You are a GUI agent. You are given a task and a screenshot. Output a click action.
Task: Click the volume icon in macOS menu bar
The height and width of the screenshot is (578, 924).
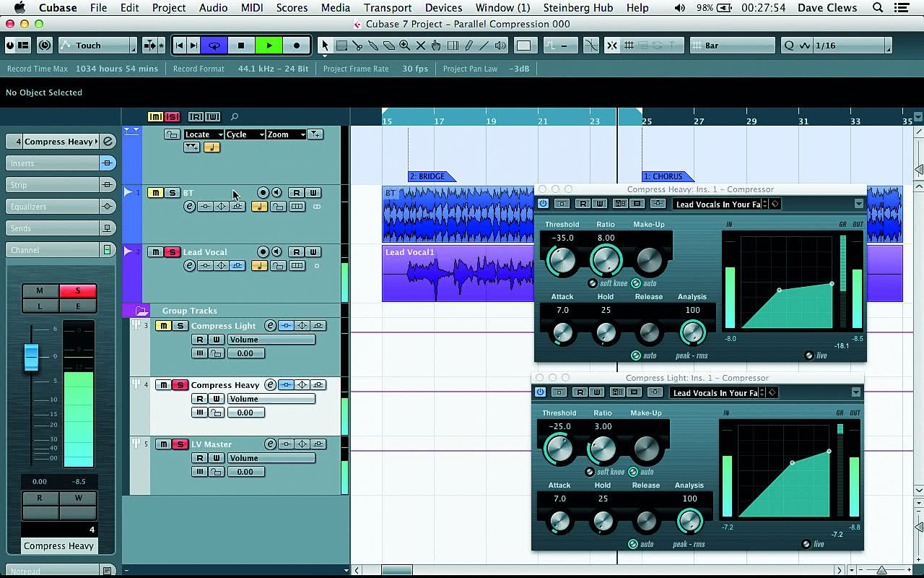pyautogui.click(x=680, y=8)
